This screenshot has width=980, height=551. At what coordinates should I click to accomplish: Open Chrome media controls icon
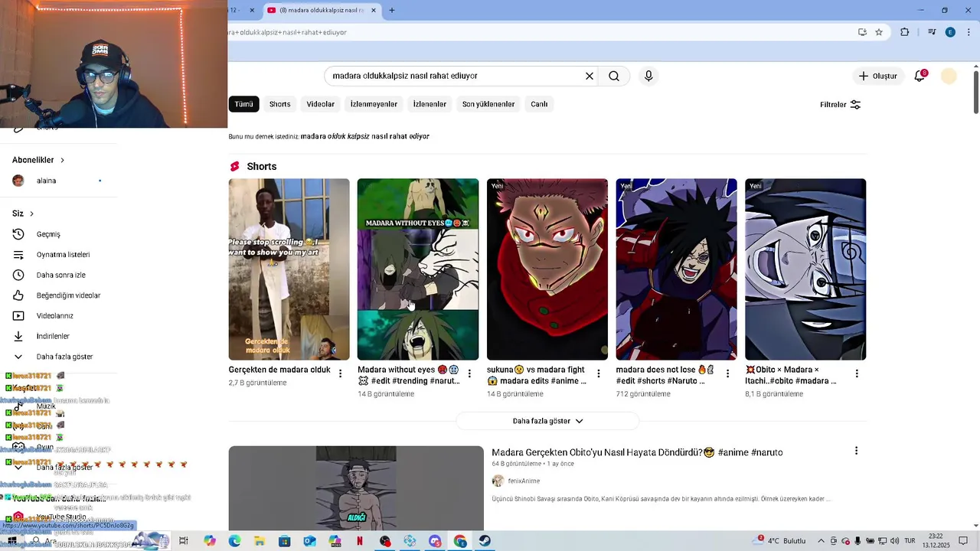coord(932,32)
